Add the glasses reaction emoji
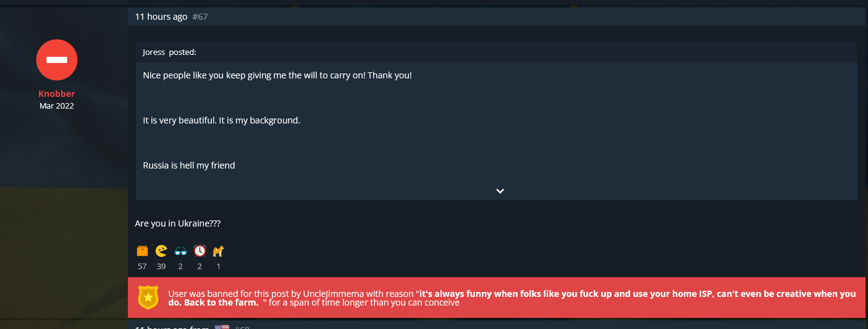This screenshot has height=329, width=868. click(x=180, y=251)
